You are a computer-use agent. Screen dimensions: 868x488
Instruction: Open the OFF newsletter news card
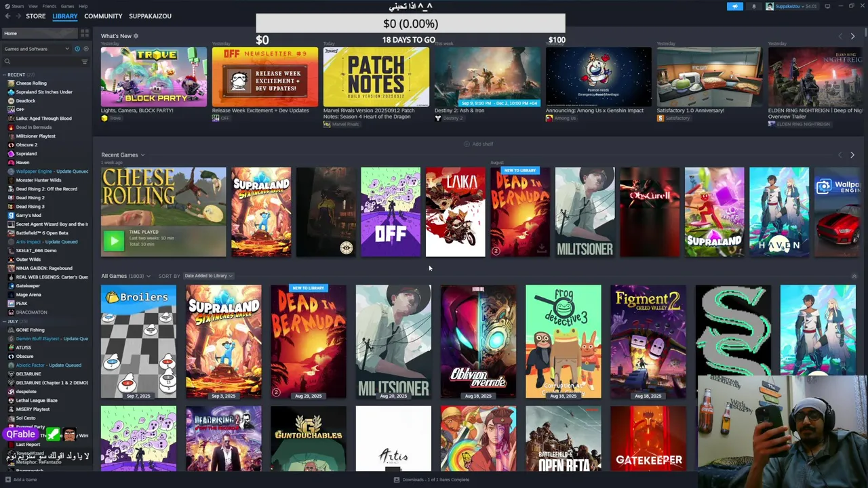pyautogui.click(x=264, y=77)
